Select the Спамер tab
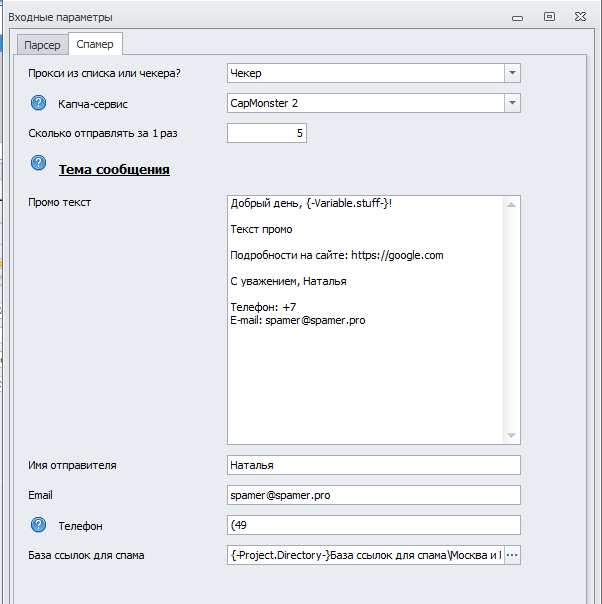The image size is (602, 604). point(95,44)
